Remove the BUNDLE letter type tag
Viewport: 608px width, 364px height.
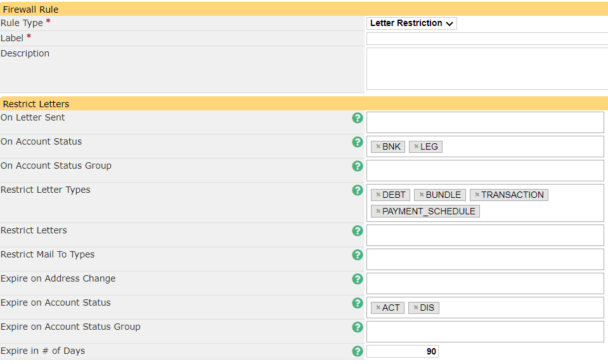tap(422, 195)
